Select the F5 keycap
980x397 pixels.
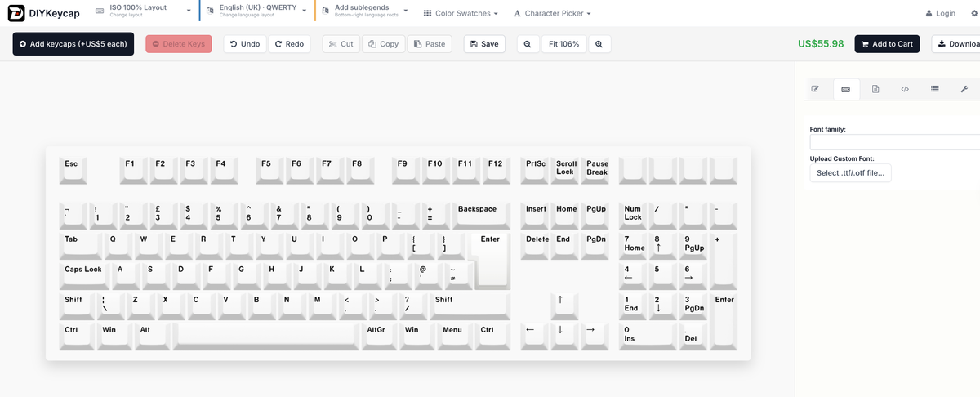[270, 171]
